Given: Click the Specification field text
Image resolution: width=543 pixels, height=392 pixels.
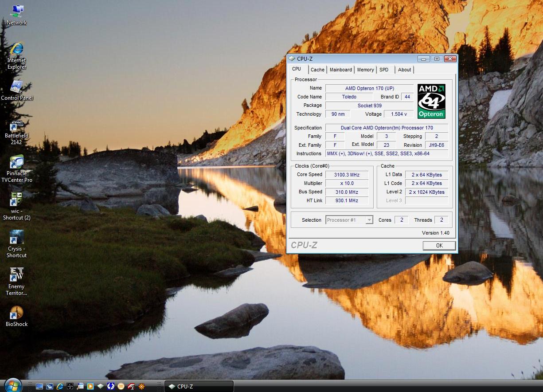Looking at the screenshot, I should pos(387,128).
